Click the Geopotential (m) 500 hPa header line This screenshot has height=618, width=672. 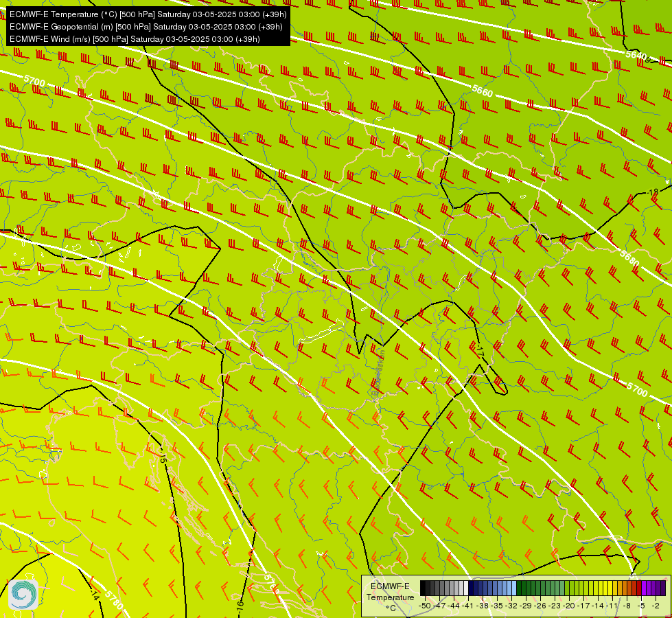[x=146, y=27]
